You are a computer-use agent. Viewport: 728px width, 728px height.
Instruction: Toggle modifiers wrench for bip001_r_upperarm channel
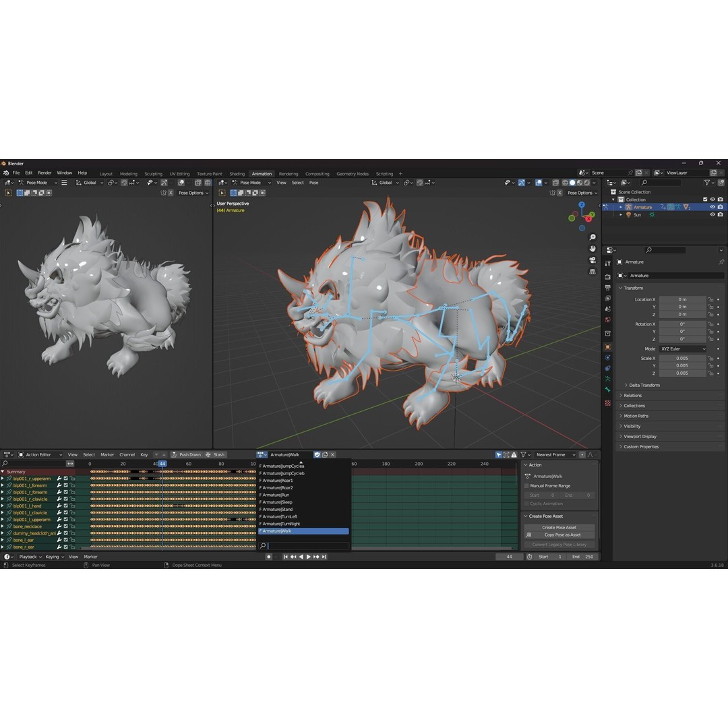[x=59, y=478]
